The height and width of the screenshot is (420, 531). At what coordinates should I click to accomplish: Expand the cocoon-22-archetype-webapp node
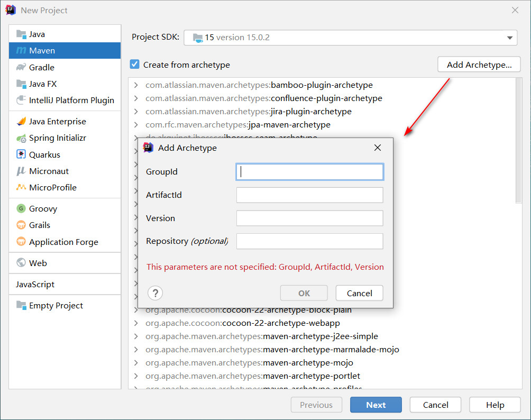point(136,323)
